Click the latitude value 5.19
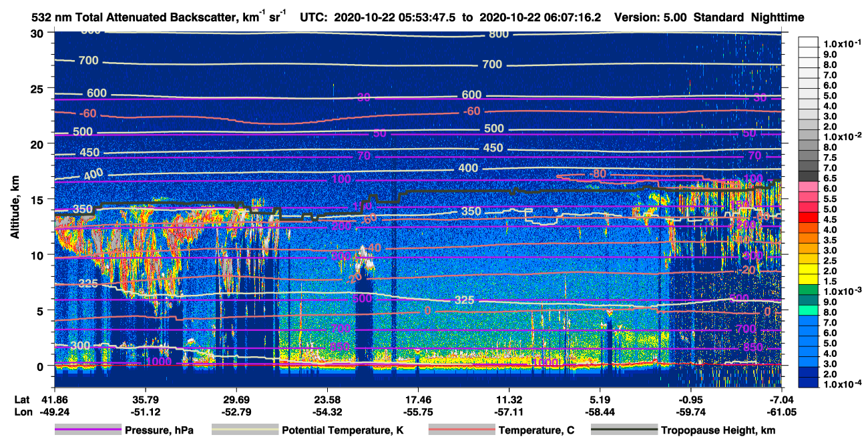This screenshot has height=445, width=868. (x=600, y=399)
